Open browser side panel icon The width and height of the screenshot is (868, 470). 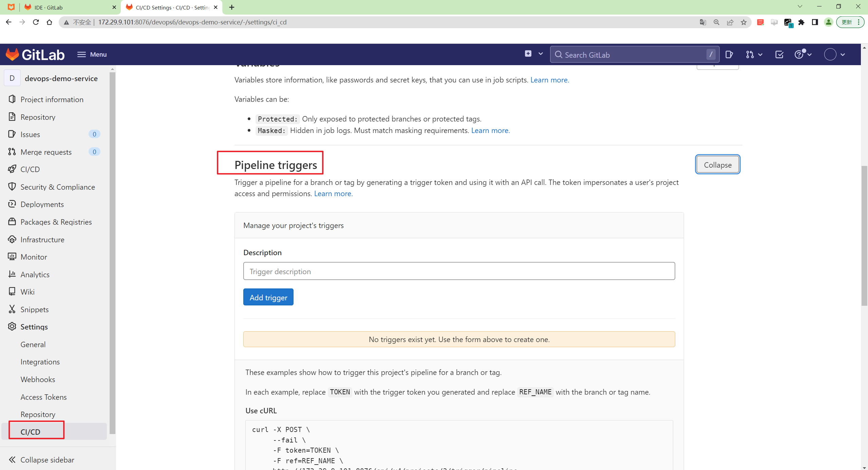tap(815, 22)
